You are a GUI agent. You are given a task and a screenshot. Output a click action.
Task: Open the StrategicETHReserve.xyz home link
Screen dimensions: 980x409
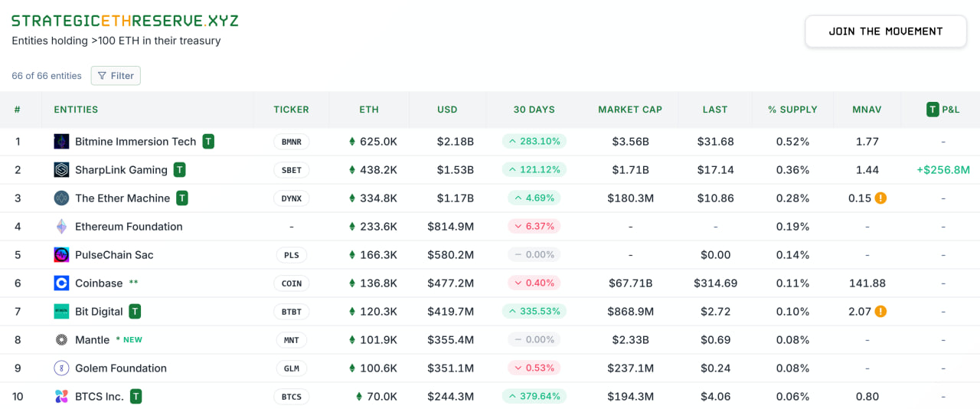125,21
